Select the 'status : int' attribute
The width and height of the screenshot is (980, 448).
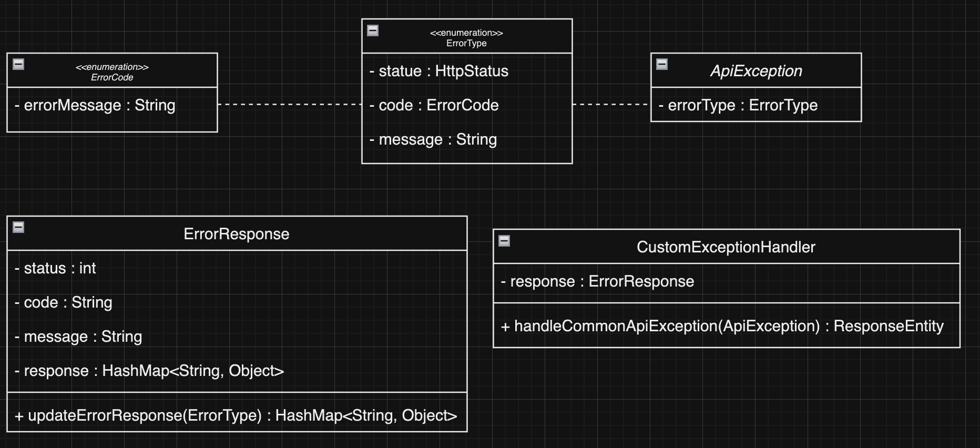pyautogui.click(x=55, y=268)
